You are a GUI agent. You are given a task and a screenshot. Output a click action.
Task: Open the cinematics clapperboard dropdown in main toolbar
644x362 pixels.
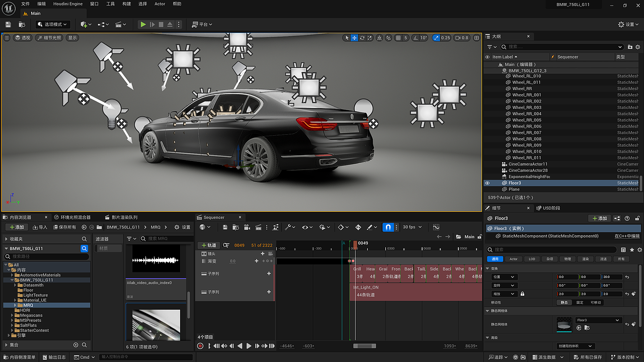(x=121, y=24)
